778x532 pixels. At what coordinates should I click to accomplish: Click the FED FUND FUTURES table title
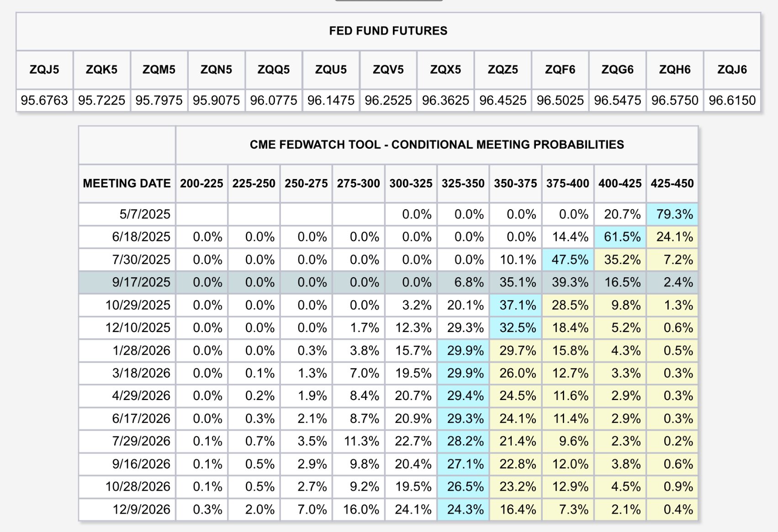[388, 31]
